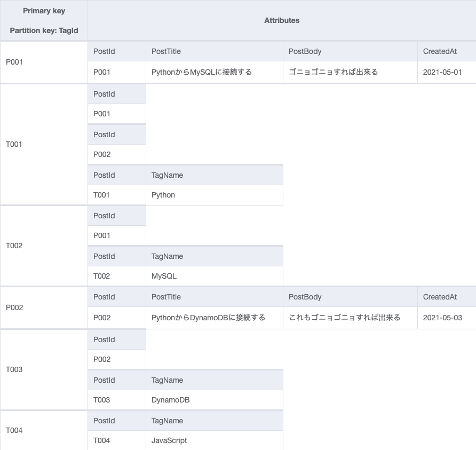
Task: Click the TagName value Python
Action: (163, 195)
